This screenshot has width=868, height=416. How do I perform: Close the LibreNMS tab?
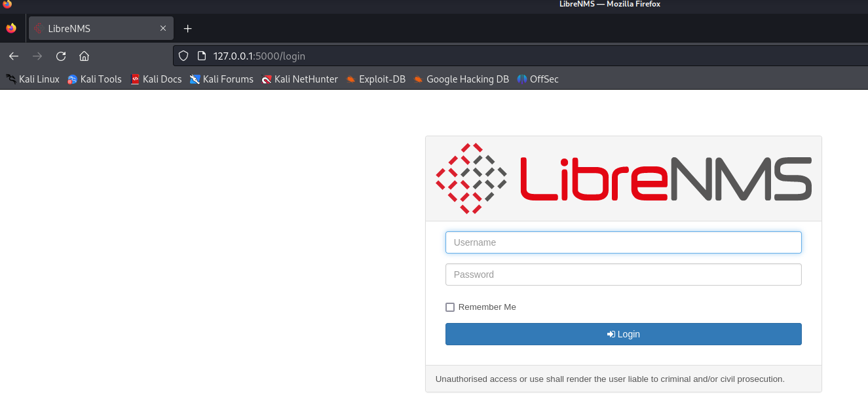click(x=163, y=29)
